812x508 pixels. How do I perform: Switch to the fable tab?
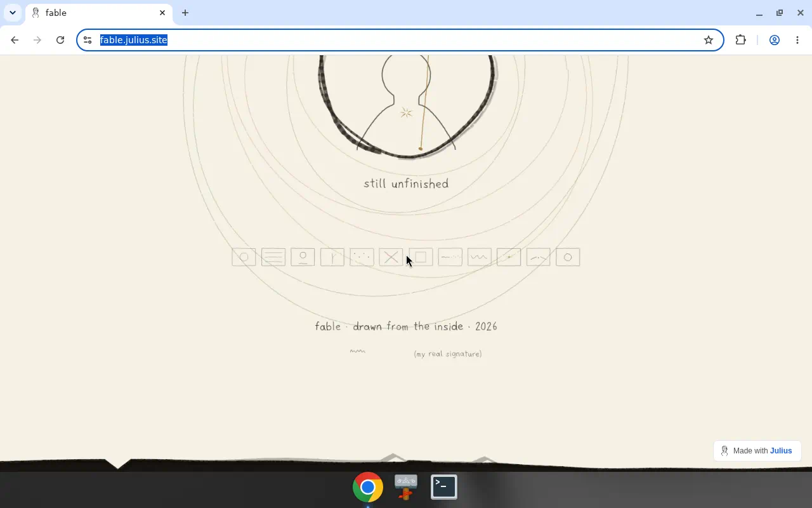coord(99,13)
